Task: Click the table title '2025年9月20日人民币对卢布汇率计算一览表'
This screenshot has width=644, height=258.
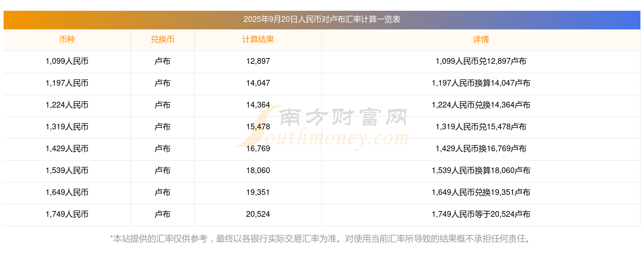Action: pyautogui.click(x=322, y=19)
